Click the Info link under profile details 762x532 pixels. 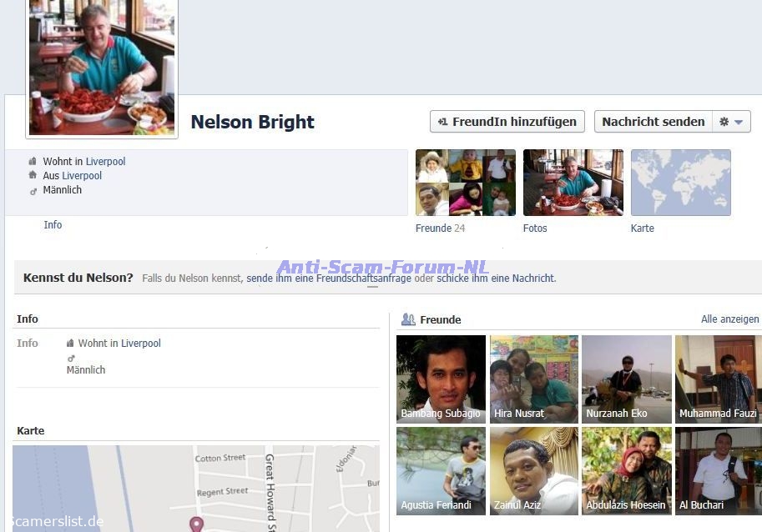click(x=53, y=225)
